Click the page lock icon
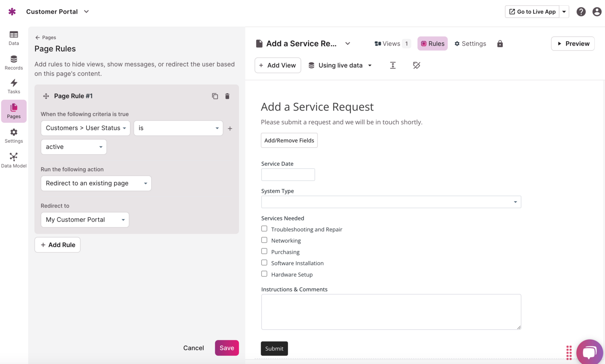Viewport: 605px width, 364px height. (x=500, y=44)
